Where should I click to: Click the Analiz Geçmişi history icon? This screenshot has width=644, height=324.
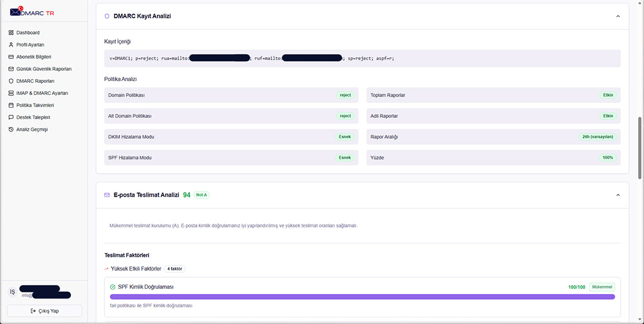11,130
